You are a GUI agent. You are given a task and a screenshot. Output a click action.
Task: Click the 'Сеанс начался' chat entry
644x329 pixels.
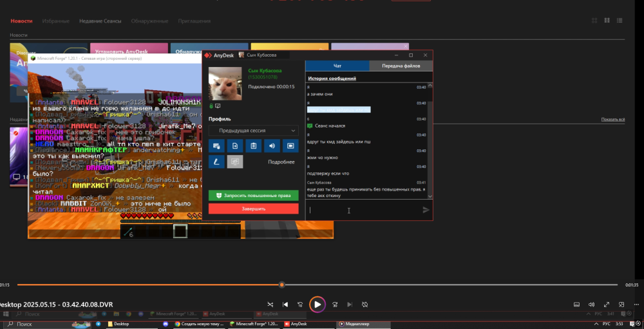tap(326, 126)
